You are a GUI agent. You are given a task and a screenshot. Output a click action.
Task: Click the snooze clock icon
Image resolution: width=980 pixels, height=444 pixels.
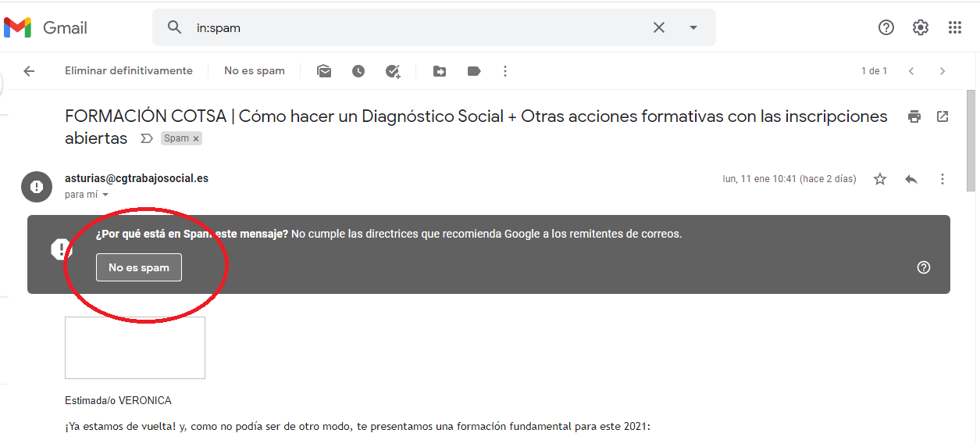pos(358,71)
